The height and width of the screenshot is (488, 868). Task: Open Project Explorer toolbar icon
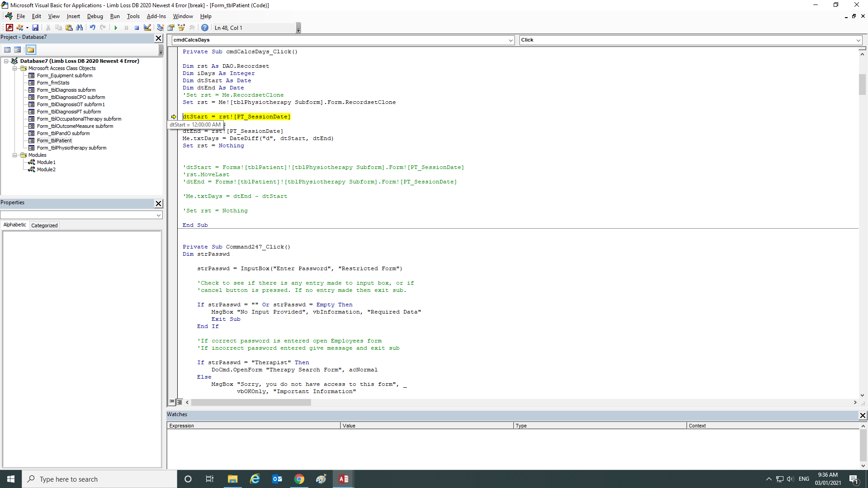160,28
